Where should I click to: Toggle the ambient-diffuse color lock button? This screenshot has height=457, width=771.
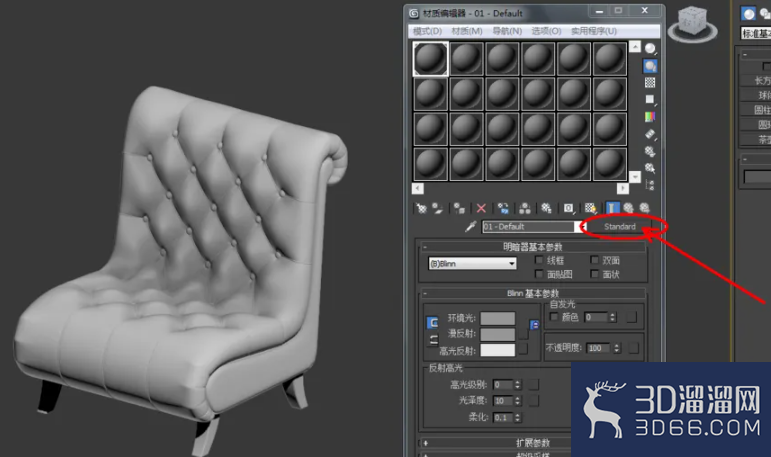point(433,323)
